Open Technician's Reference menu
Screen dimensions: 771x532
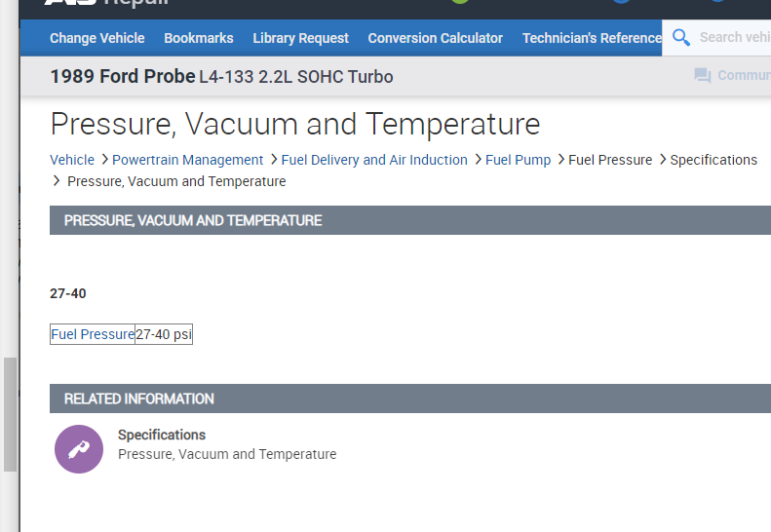point(592,38)
